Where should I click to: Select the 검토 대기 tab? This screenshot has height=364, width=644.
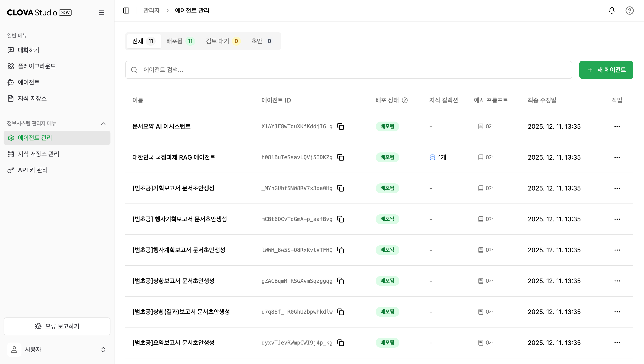222,41
